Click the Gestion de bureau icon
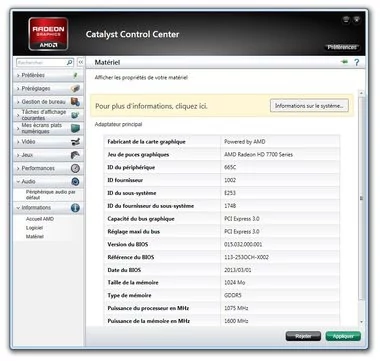 [76, 102]
